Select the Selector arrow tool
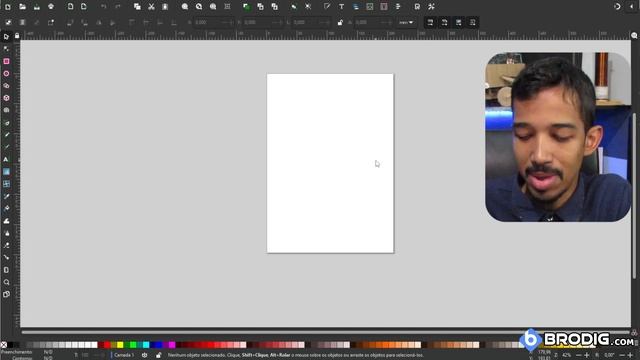640x360 pixels. tap(6, 37)
